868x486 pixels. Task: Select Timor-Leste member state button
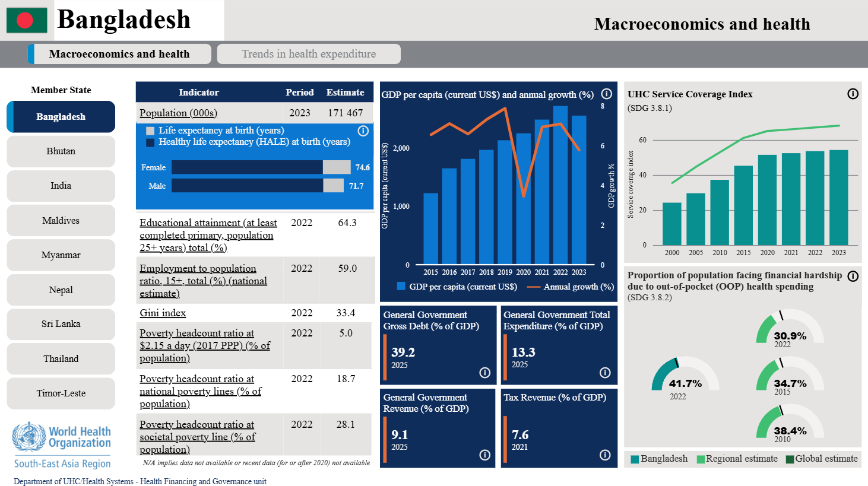pos(61,393)
